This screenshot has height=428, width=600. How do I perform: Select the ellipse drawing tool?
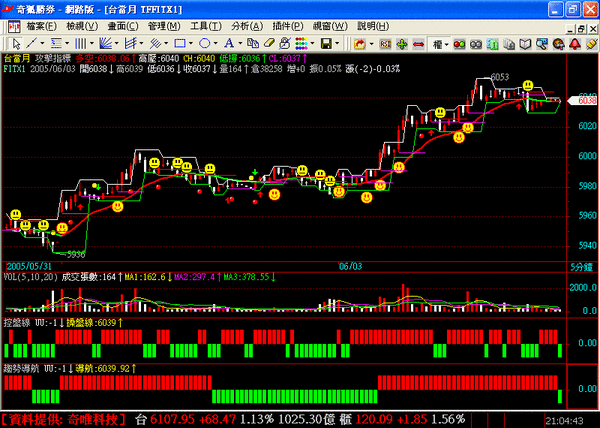(204, 44)
